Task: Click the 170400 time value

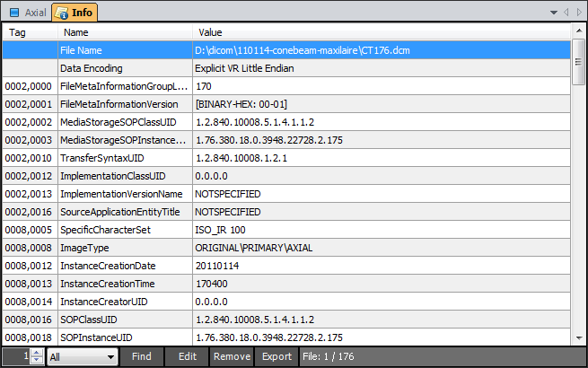Action: click(x=212, y=284)
